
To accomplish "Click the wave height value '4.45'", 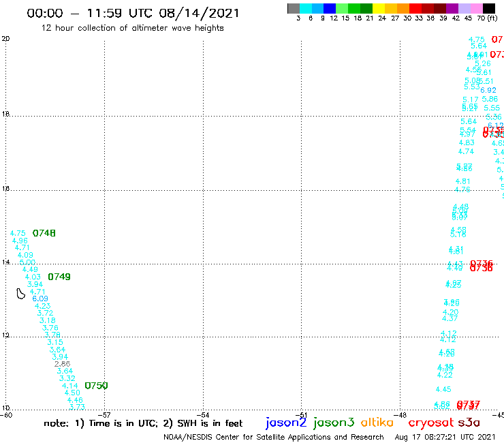I will [x=443, y=390].
